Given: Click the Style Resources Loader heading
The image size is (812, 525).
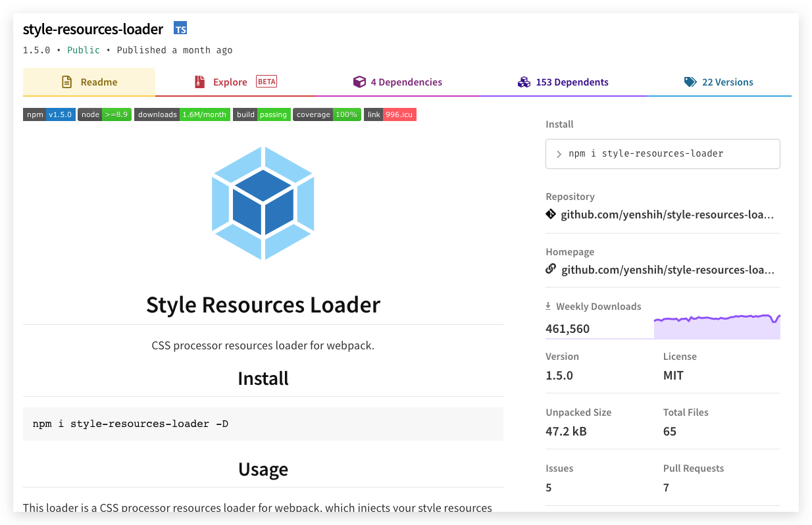Looking at the screenshot, I should (263, 305).
